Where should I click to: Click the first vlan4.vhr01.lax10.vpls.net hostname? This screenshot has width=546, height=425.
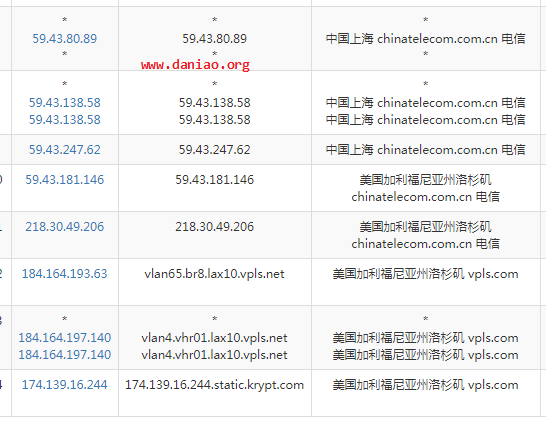(x=214, y=338)
